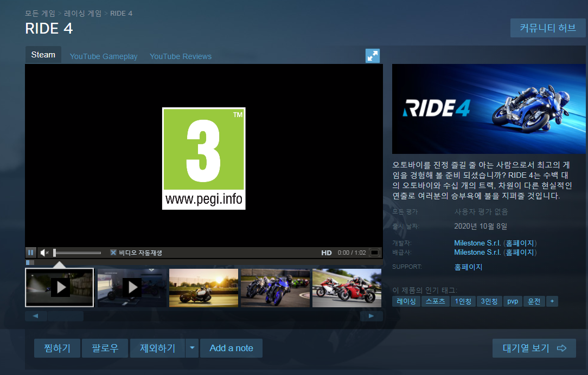Unmute the video volume icon
Image resolution: width=588 pixels, height=375 pixels.
pos(44,253)
